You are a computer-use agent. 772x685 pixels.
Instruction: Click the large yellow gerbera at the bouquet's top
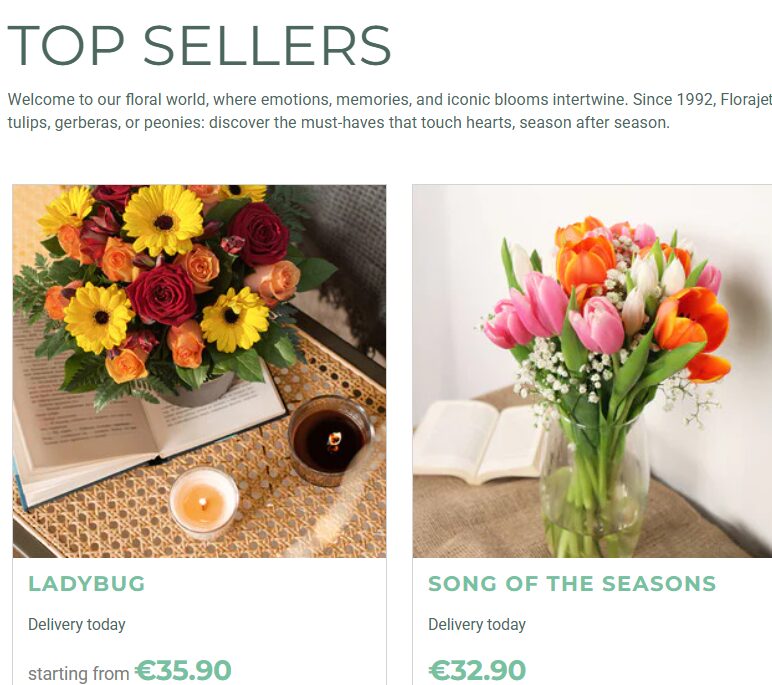point(163,219)
